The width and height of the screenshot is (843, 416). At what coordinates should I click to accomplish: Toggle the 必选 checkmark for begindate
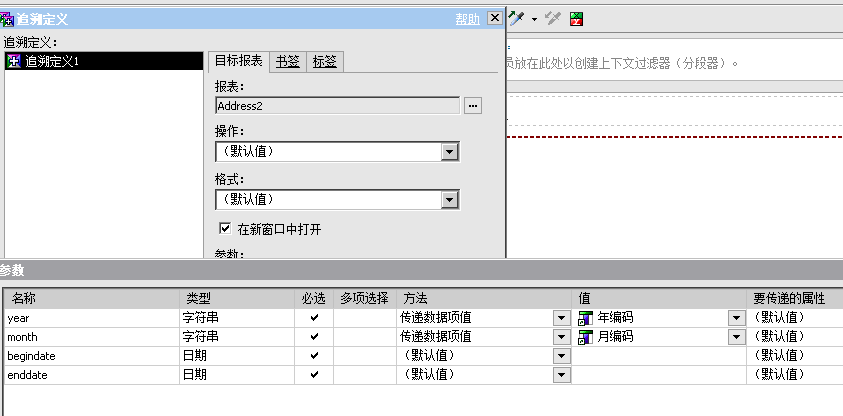click(315, 355)
